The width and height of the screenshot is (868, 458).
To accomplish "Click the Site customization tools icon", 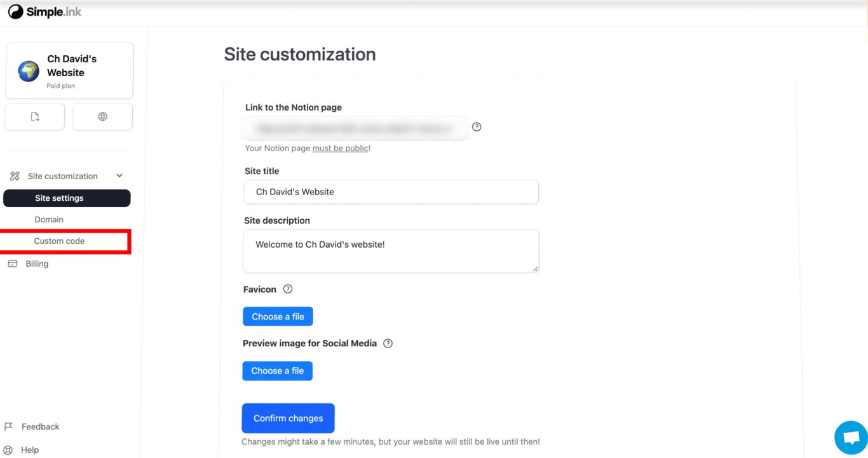I will (13, 175).
